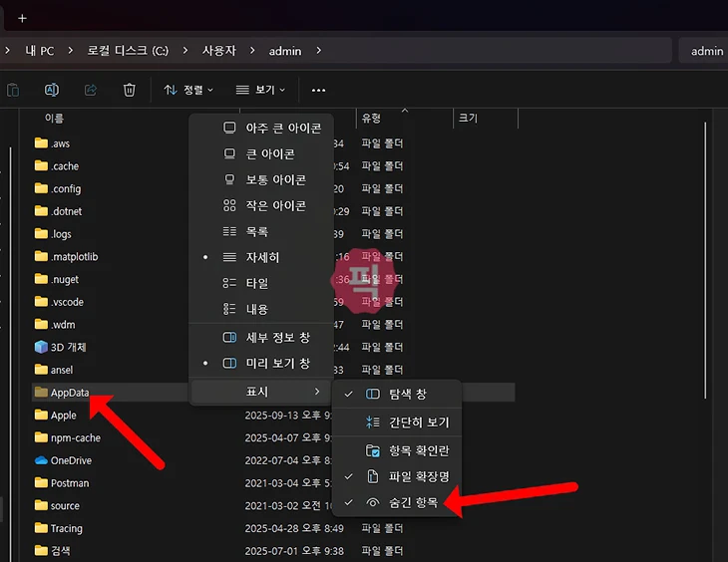Open the three-dot more options menu
The height and width of the screenshot is (562, 728).
pyautogui.click(x=318, y=90)
